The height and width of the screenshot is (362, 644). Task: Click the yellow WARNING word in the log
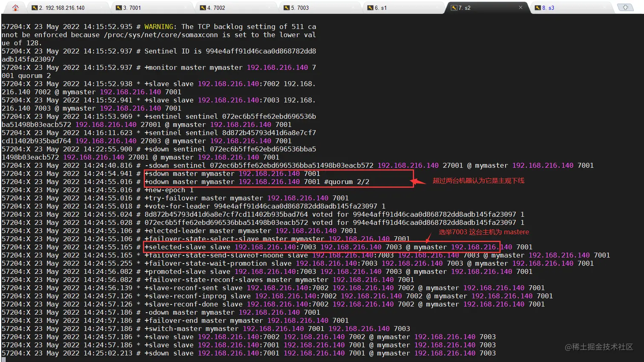pos(159,26)
